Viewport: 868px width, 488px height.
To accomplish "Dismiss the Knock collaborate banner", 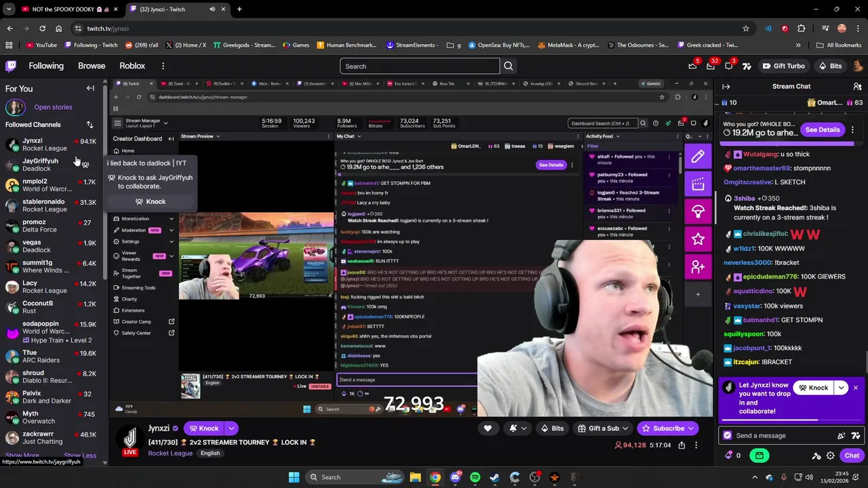I will coord(856,388).
